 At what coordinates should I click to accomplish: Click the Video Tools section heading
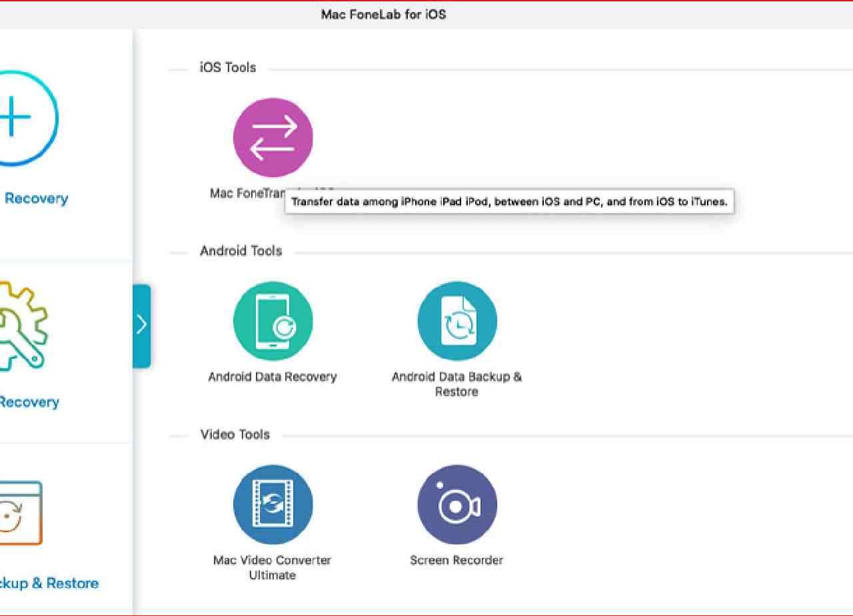235,434
